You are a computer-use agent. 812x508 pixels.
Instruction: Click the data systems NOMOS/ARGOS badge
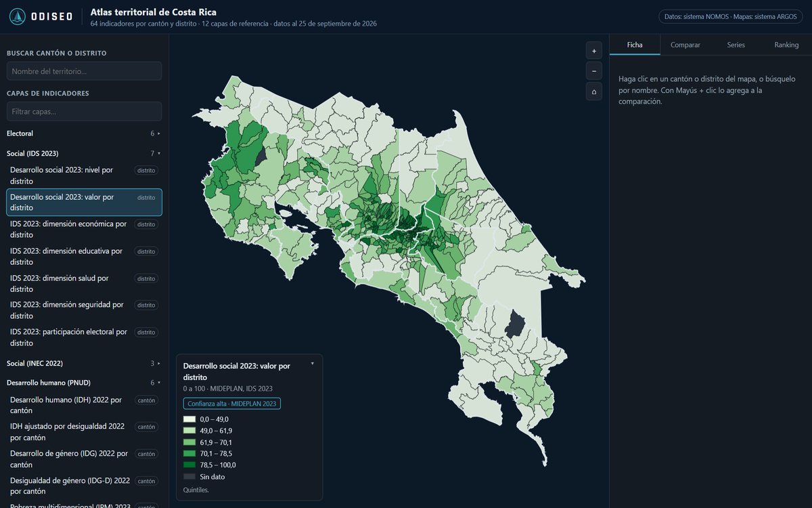(731, 17)
